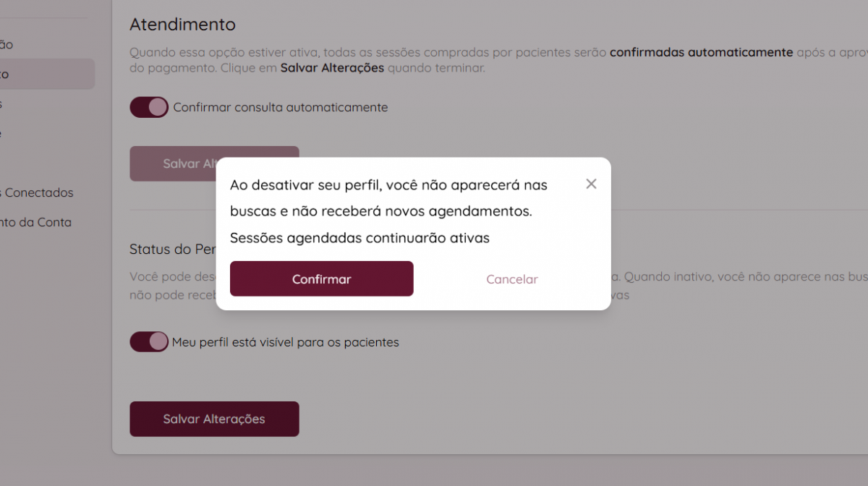
Task: Close the deactivation dialog with the X icon
Action: coord(591,184)
